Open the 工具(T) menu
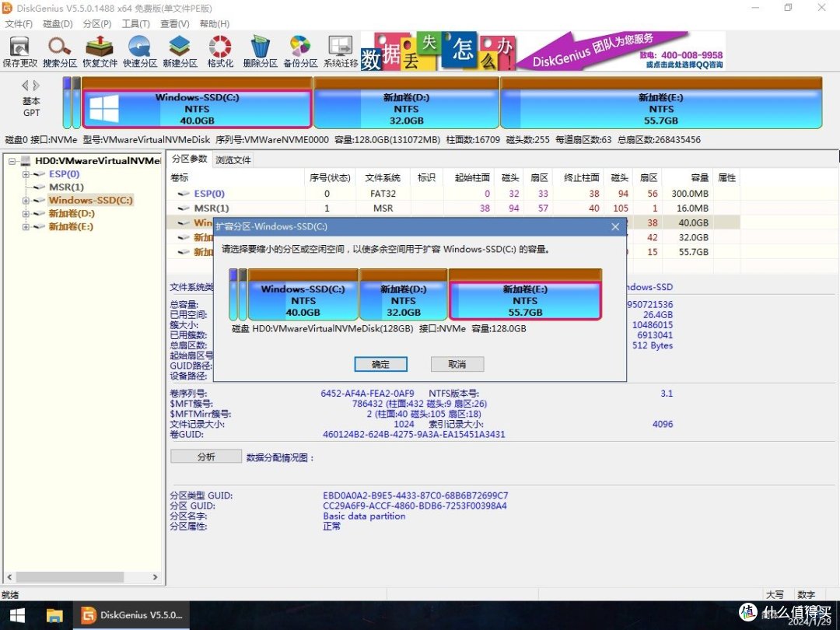This screenshot has height=630, width=840. click(x=135, y=23)
